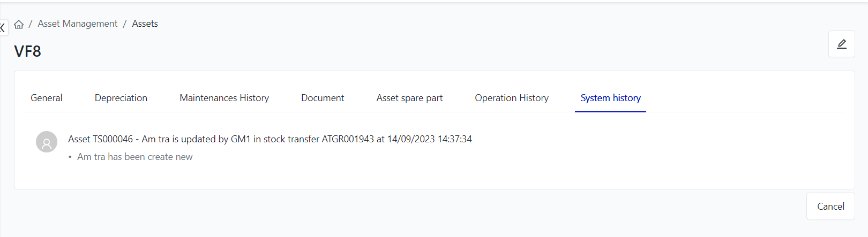Click the 14/09/2023 14:37:34 timestamp
The width and height of the screenshot is (868, 237).
(429, 139)
